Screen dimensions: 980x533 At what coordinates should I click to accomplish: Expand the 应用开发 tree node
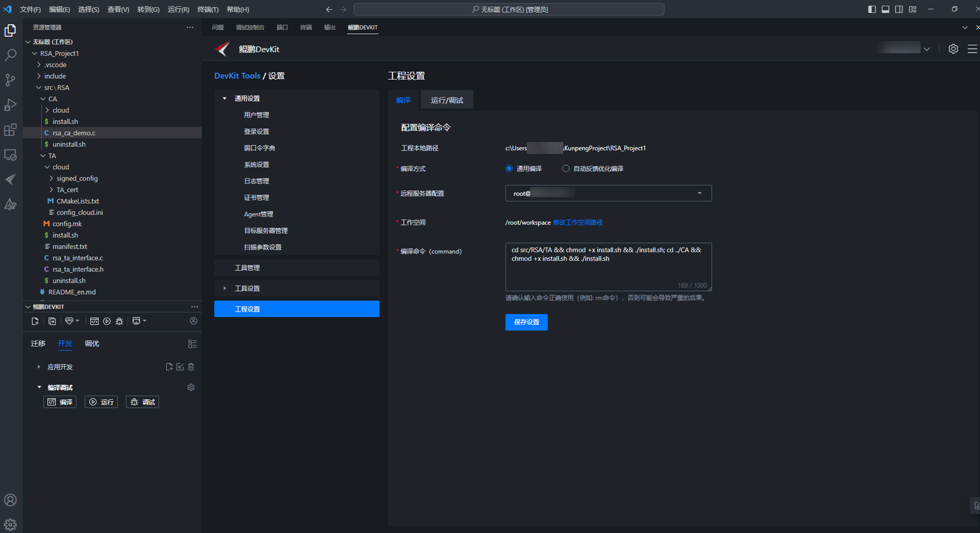tap(39, 367)
